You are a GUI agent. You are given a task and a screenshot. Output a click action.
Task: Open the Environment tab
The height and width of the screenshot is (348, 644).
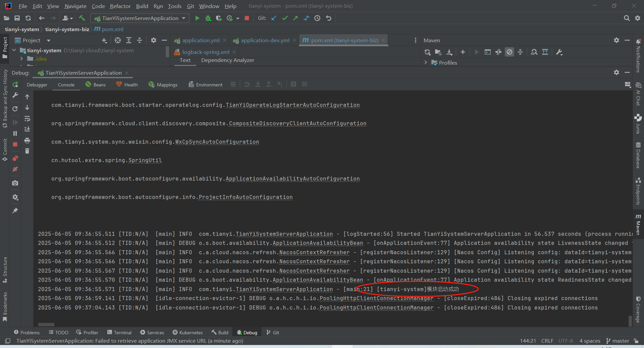(x=205, y=85)
